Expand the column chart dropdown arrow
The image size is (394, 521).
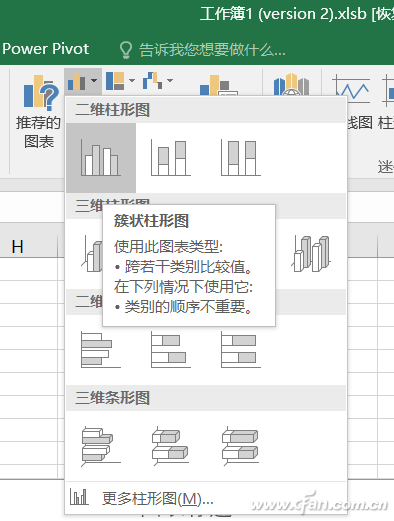click(x=94, y=81)
